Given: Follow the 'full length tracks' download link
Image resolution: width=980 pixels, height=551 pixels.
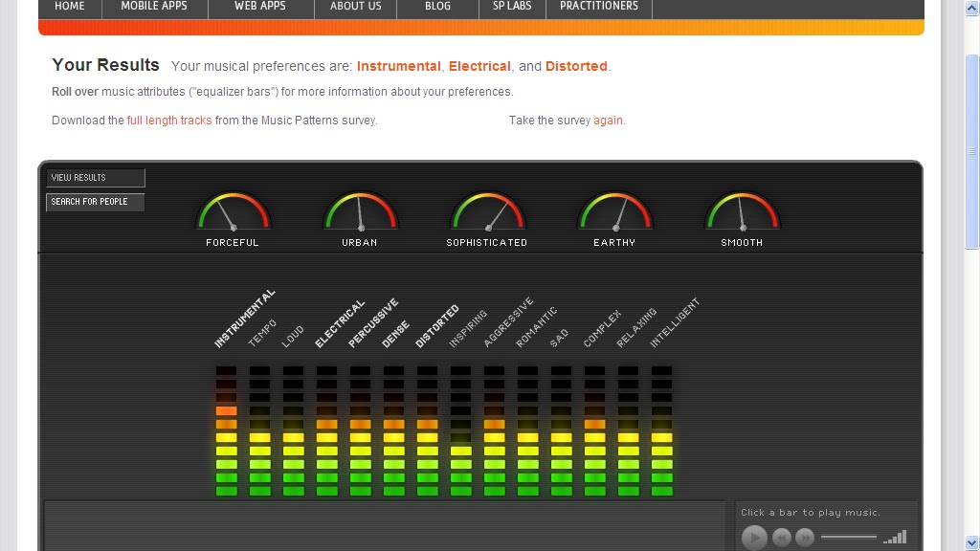Looking at the screenshot, I should 169,120.
